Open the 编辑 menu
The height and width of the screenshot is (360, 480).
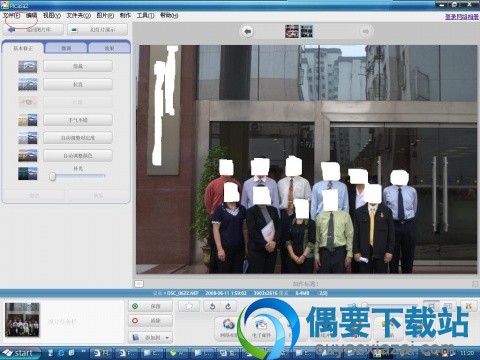[31, 15]
